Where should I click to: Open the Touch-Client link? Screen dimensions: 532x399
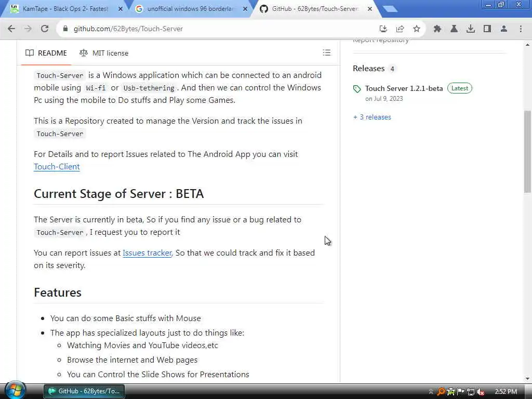click(x=57, y=167)
